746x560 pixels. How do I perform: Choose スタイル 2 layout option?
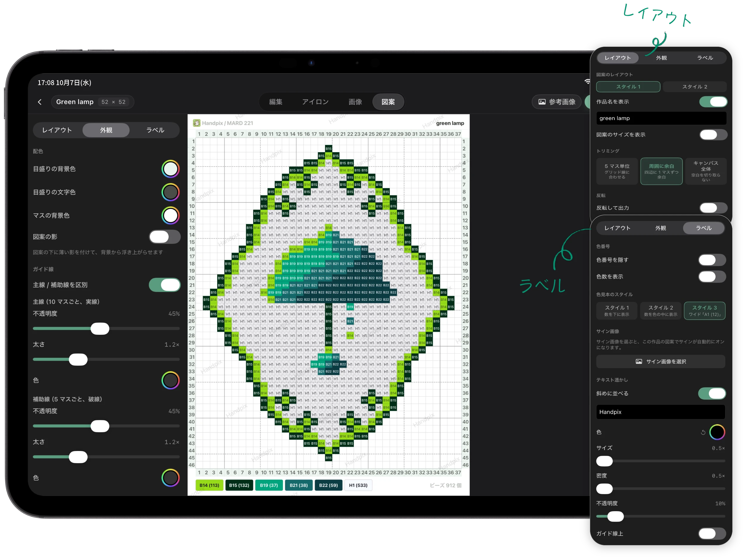694,87
